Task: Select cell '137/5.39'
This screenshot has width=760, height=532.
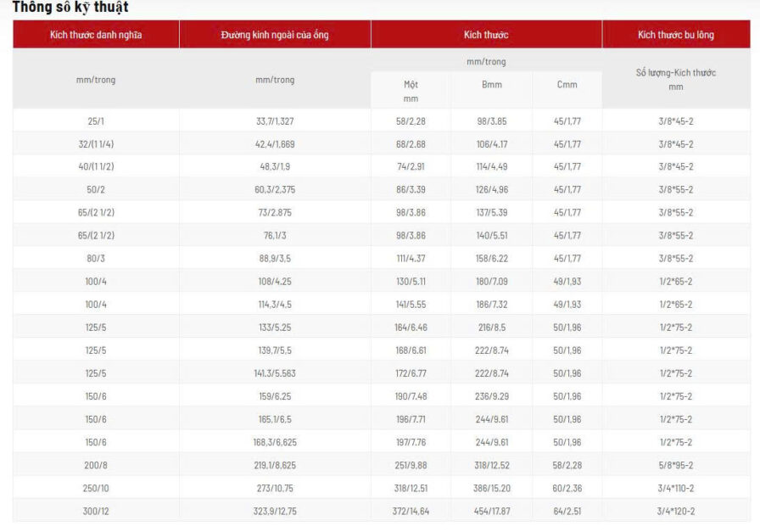Action: click(491, 212)
